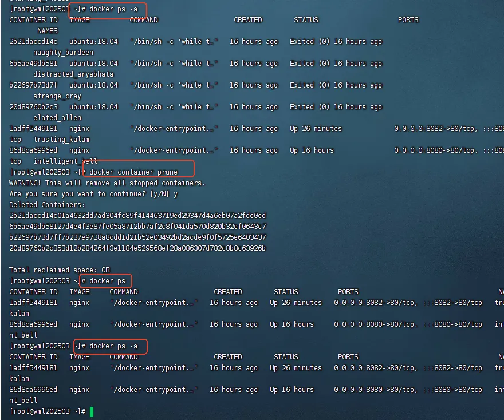The image size is (504, 420).
Task: Click 1adff5449181 in the last listing
Action: pyautogui.click(x=33, y=368)
